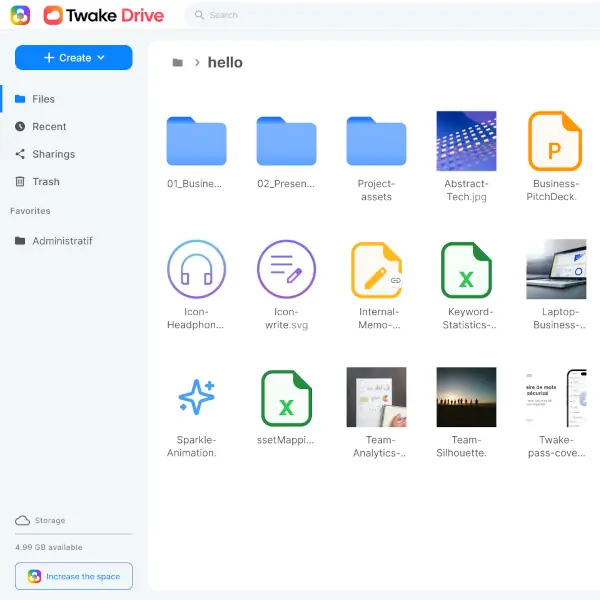Open the Internal-Memo note file icon

pos(376,269)
